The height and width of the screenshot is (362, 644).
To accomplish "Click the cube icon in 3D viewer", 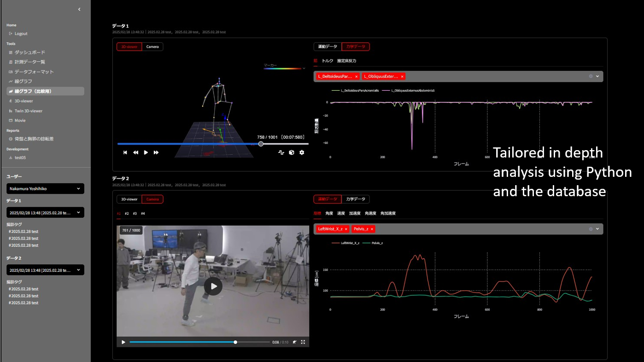I will (x=291, y=152).
